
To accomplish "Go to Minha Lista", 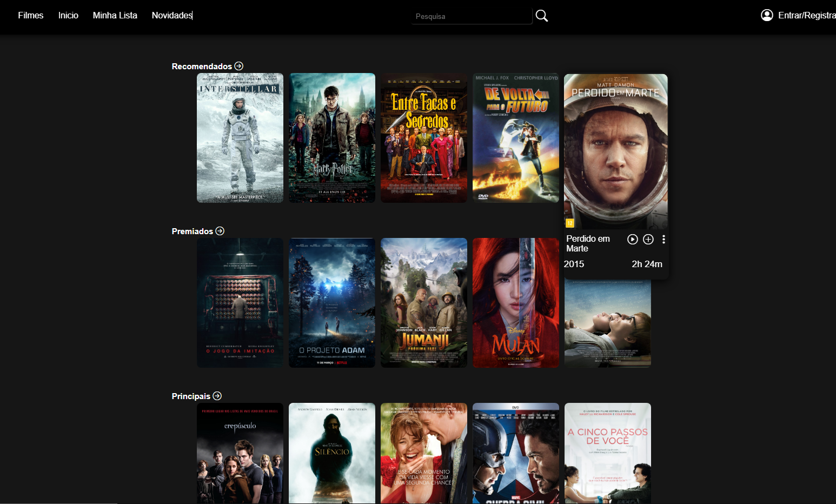I will pos(115,15).
